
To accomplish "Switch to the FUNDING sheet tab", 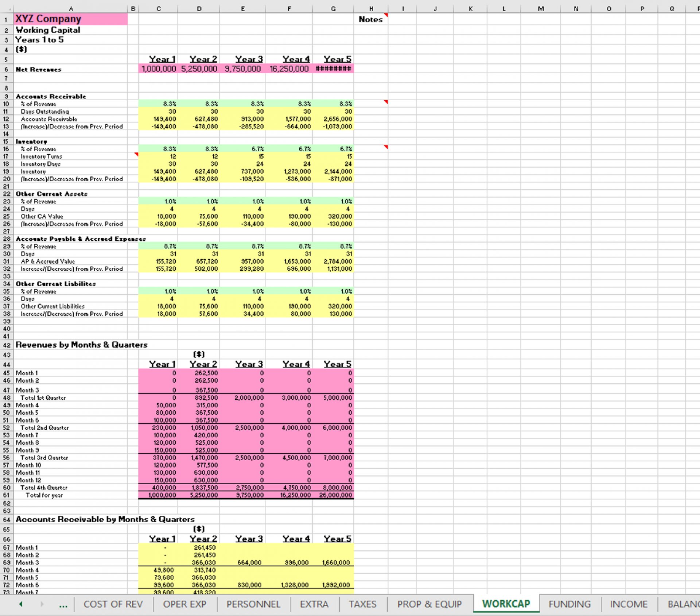I will pos(569,604).
